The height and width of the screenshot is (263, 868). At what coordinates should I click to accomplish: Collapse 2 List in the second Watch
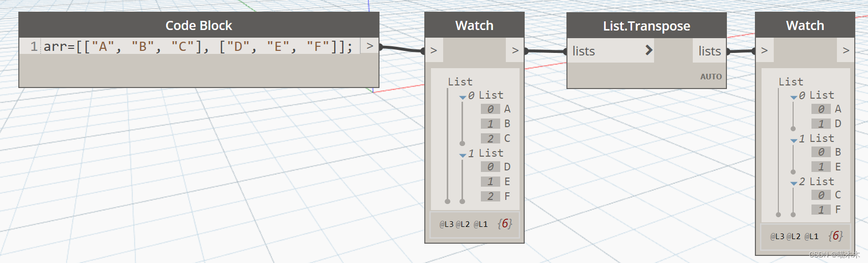click(x=794, y=183)
